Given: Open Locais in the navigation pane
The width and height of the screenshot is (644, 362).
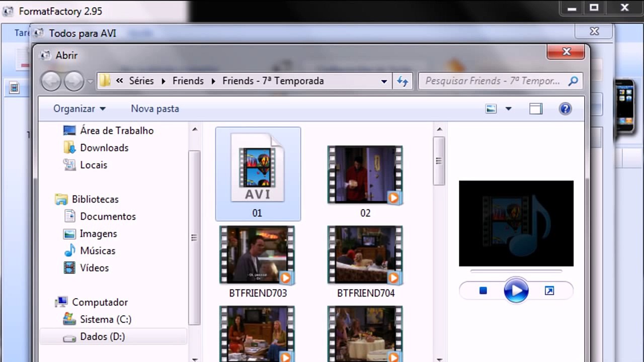Looking at the screenshot, I should coord(93,165).
